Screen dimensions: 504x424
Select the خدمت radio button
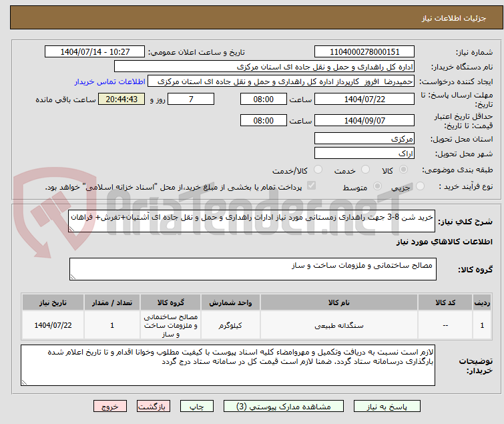pyautogui.click(x=365, y=169)
